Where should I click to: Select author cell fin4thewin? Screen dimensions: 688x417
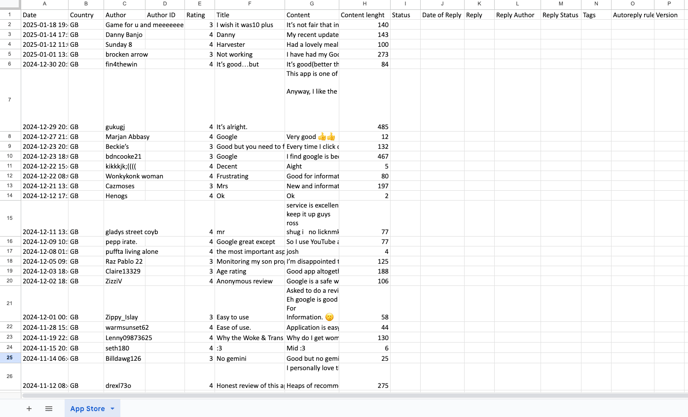pyautogui.click(x=124, y=64)
